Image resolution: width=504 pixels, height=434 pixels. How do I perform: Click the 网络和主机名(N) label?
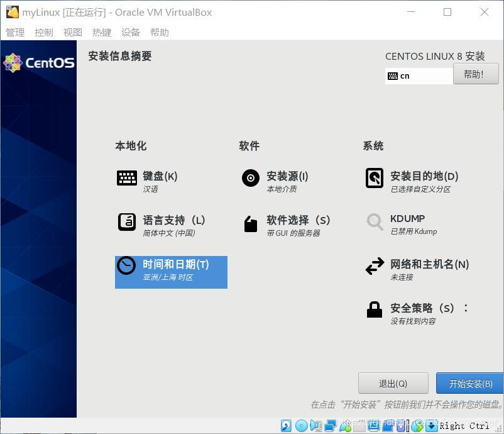pos(429,264)
